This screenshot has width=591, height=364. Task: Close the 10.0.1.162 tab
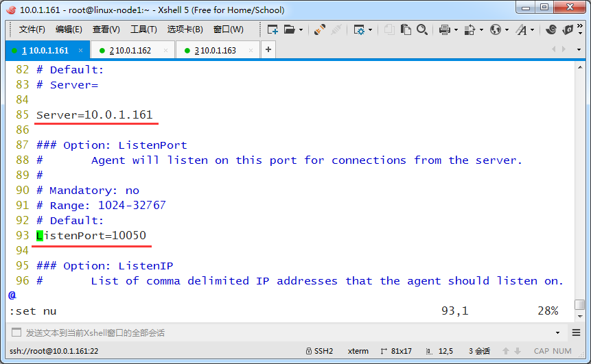click(165, 51)
